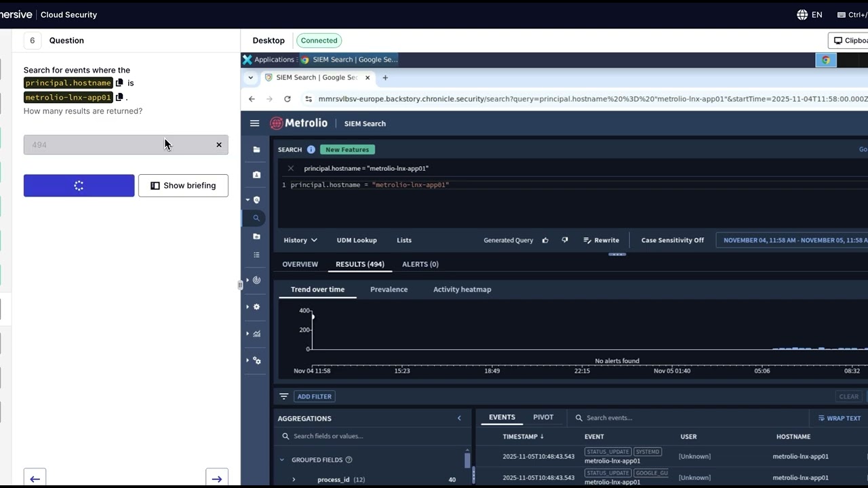The width and height of the screenshot is (868, 488).
Task: Open the language globe EN selector
Action: click(810, 14)
